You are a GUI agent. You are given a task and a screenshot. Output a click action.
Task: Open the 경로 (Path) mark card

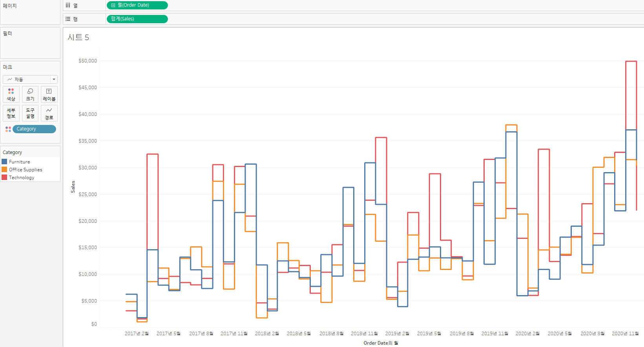coord(49,113)
